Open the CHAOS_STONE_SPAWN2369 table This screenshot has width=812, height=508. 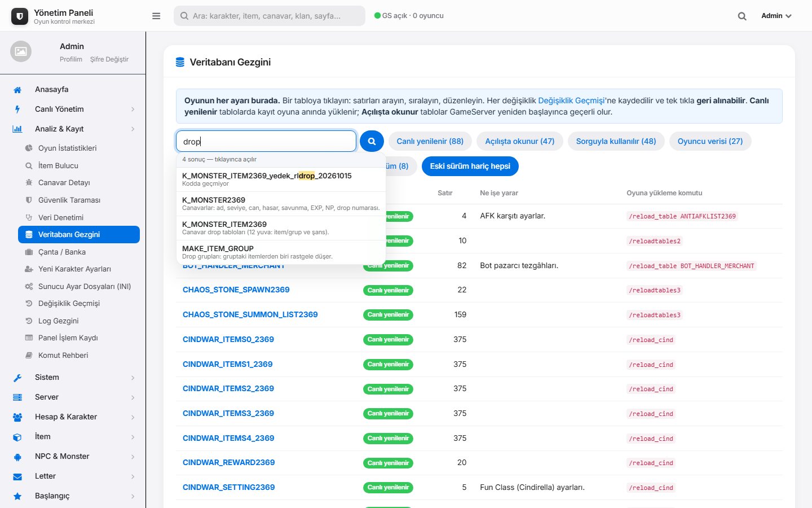point(236,290)
